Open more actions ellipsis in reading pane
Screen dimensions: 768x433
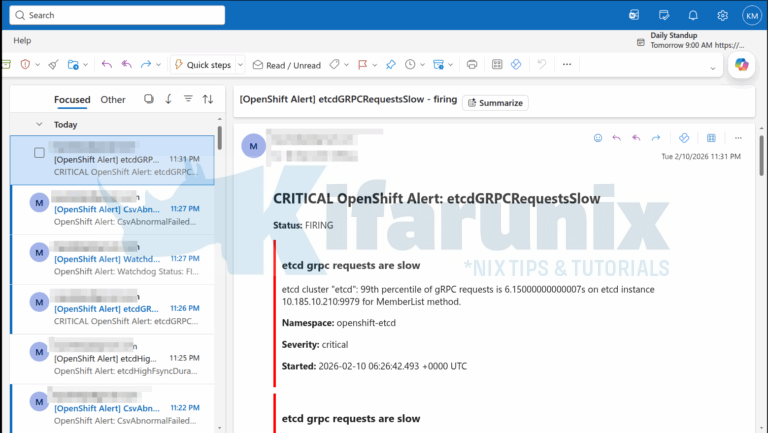[738, 138]
